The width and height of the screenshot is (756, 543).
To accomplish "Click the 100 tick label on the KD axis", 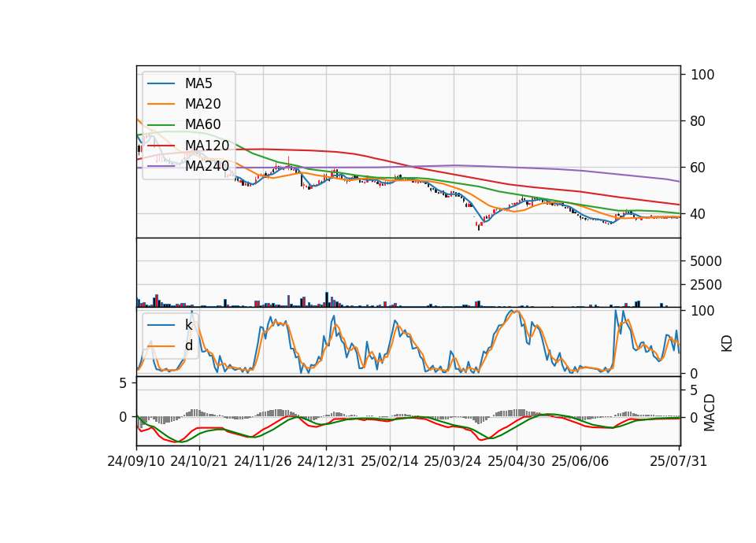I will point(702,311).
